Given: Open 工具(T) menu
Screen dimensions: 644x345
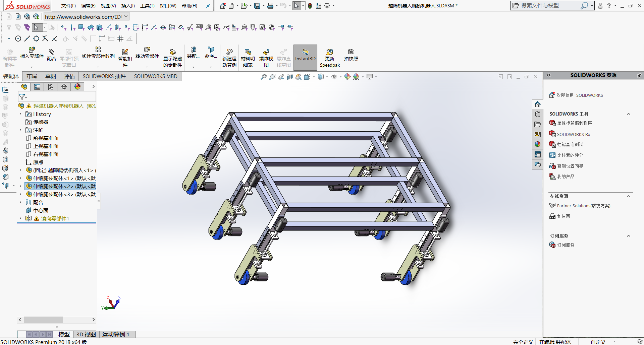Looking at the screenshot, I should [147, 6].
